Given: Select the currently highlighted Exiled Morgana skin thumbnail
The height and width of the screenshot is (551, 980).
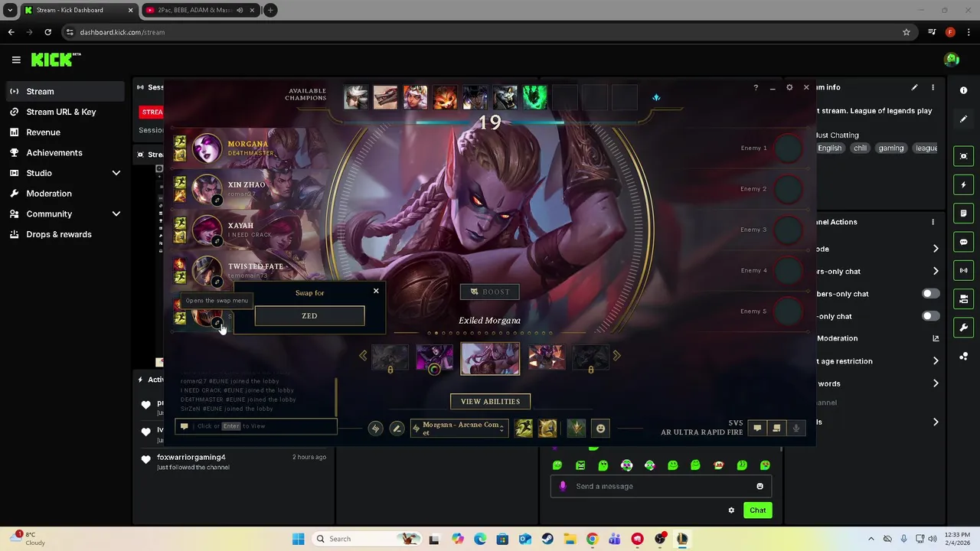Looking at the screenshot, I should [x=490, y=358].
